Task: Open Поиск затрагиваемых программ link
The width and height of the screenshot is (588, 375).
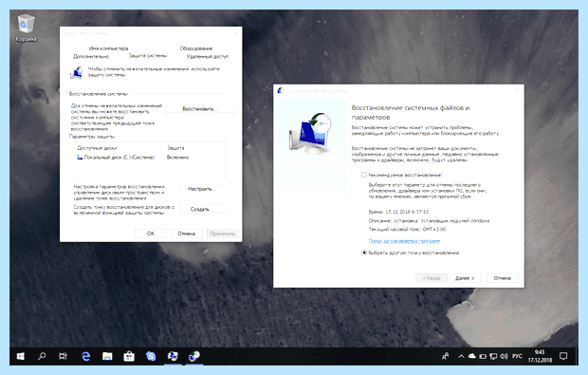Action: pyautogui.click(x=404, y=241)
